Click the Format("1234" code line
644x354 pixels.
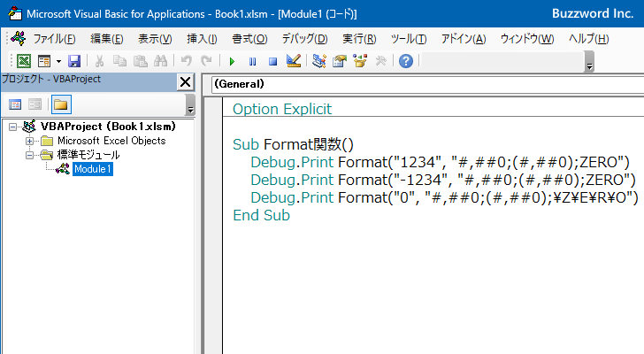point(440,162)
